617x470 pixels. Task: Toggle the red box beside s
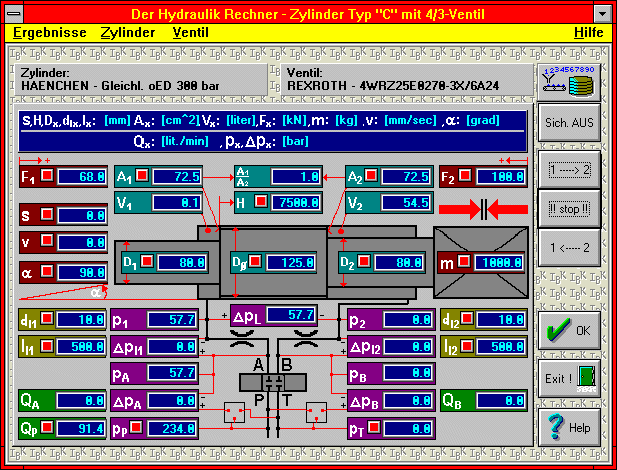pos(47,214)
